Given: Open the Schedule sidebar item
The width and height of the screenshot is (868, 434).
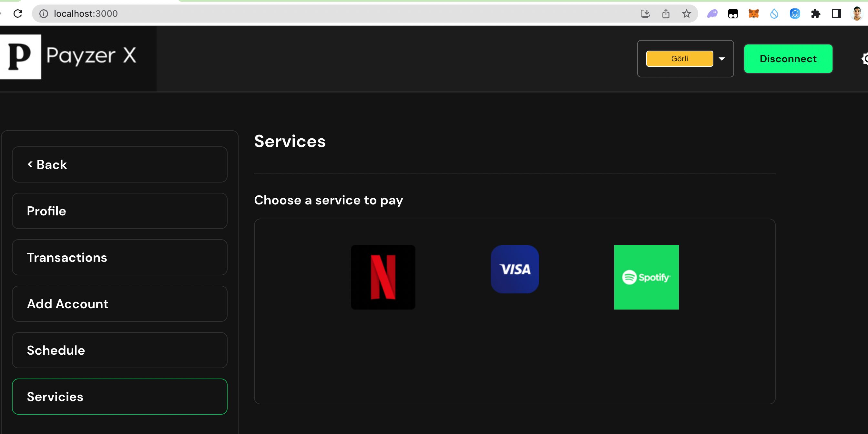Looking at the screenshot, I should (x=120, y=350).
